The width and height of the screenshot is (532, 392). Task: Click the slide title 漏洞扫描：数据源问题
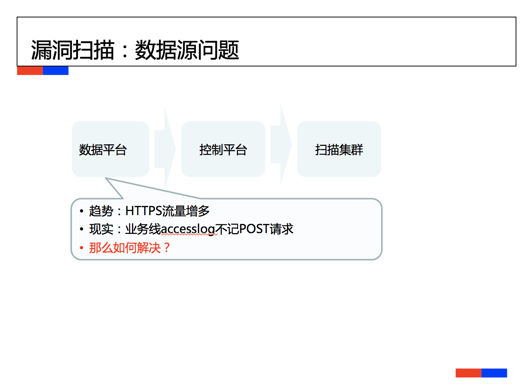tap(135, 50)
